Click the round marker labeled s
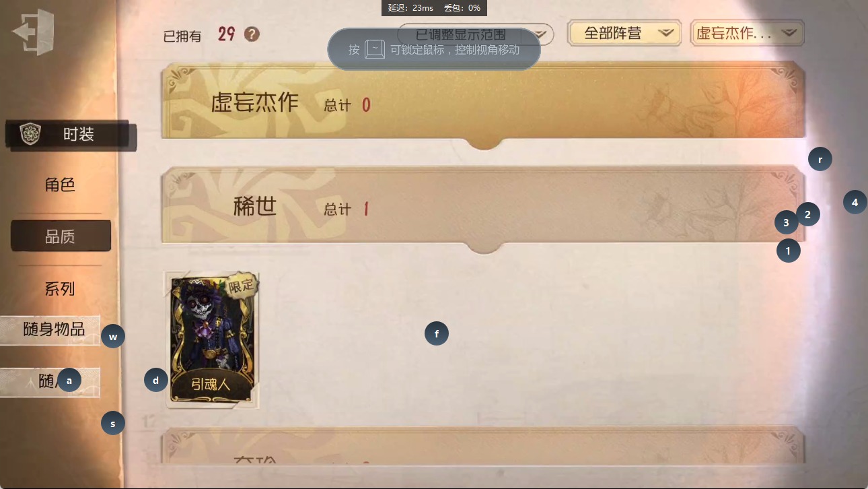Screen dimensions: 868x489 point(113,424)
